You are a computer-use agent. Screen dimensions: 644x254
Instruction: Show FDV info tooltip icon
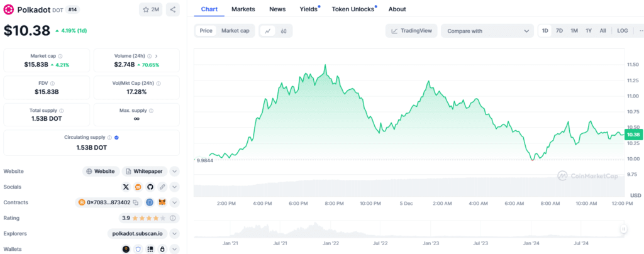(x=52, y=83)
